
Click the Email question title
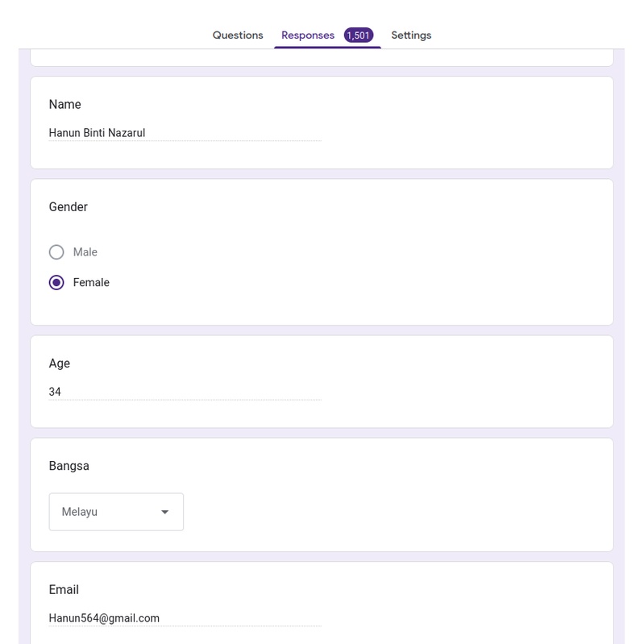64,590
